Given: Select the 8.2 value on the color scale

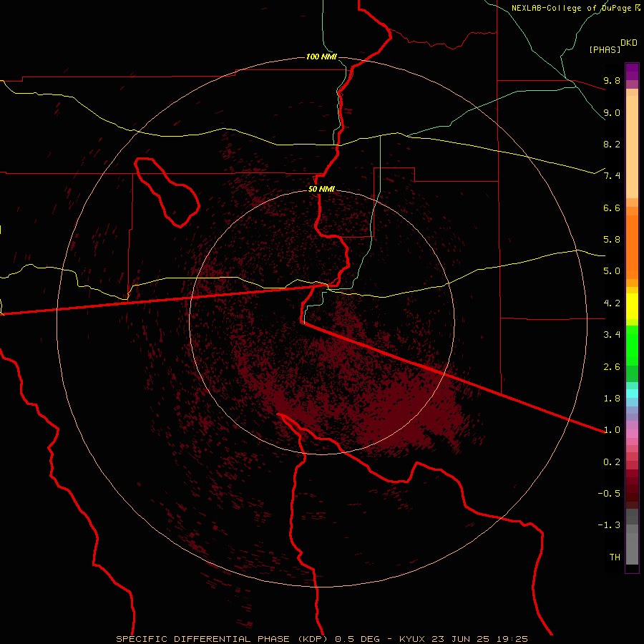Looking at the screenshot, I should point(612,144).
